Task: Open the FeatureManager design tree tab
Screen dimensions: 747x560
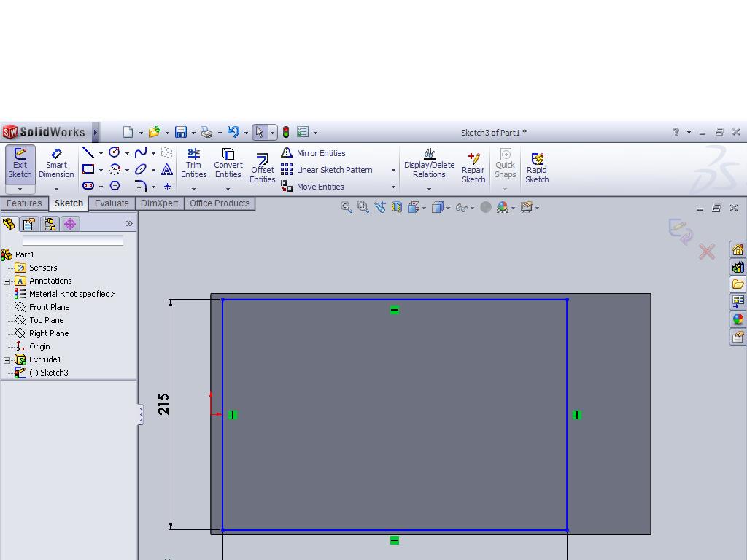Action: 9,224
